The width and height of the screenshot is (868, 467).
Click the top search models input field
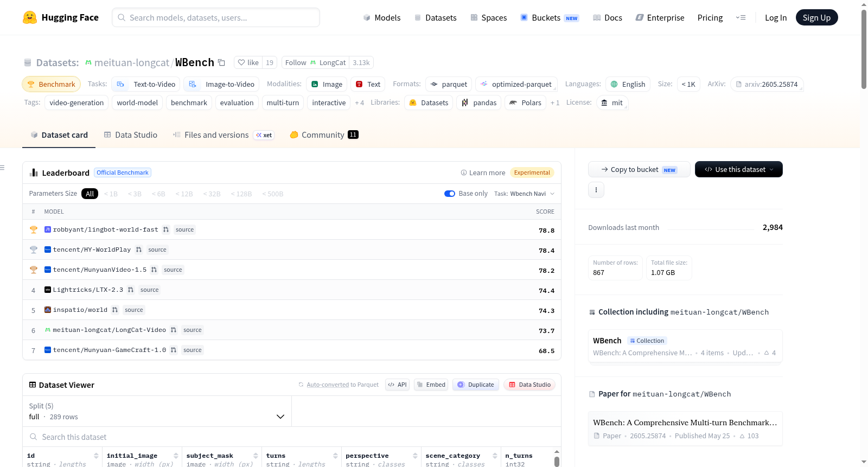(x=216, y=17)
